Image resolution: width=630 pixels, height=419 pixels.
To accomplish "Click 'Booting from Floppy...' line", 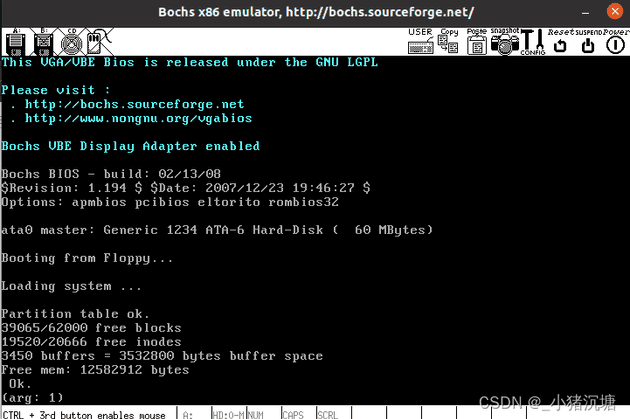I will coord(87,258).
